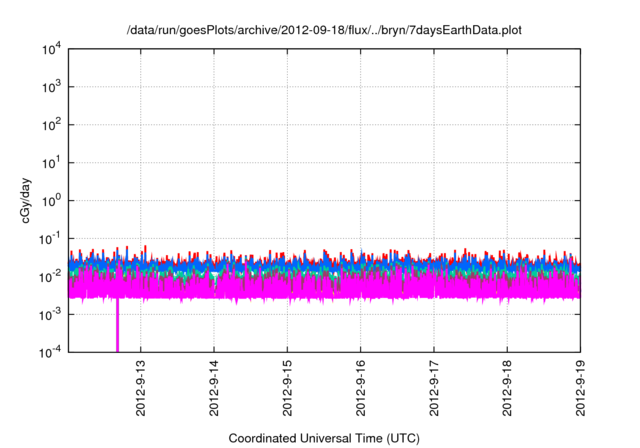This screenshot has width=640, height=448.
Task: Click the 10^2 y-axis tick label
Action: [x=50, y=126]
